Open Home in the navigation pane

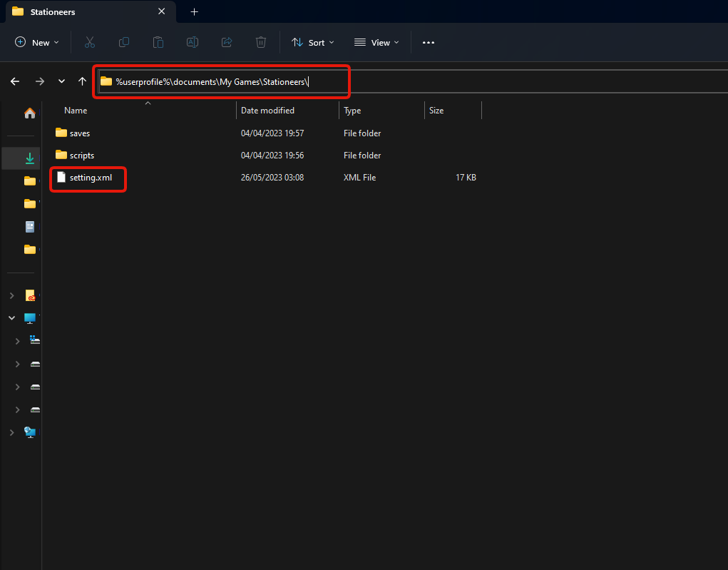[30, 113]
